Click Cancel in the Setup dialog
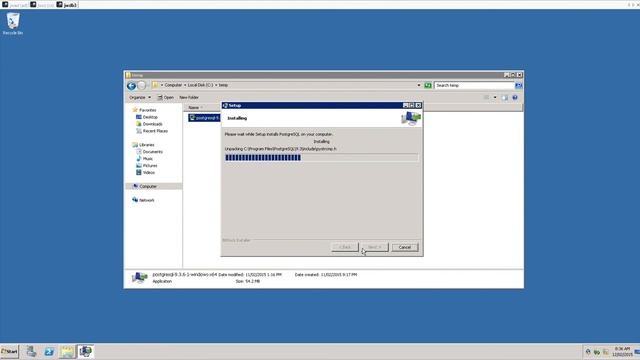This screenshot has width=640, height=360. tap(405, 247)
